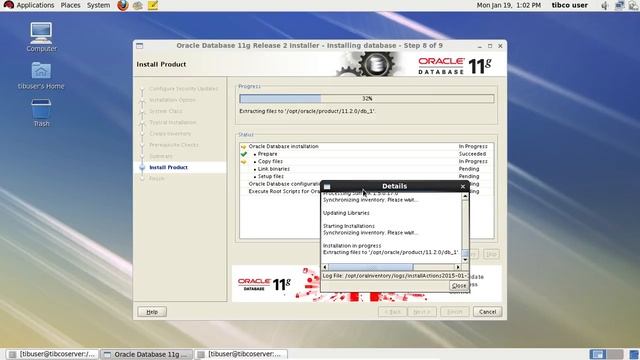The image size is (640, 360).
Task: Select the Trash desktop icon
Action: click(41, 113)
